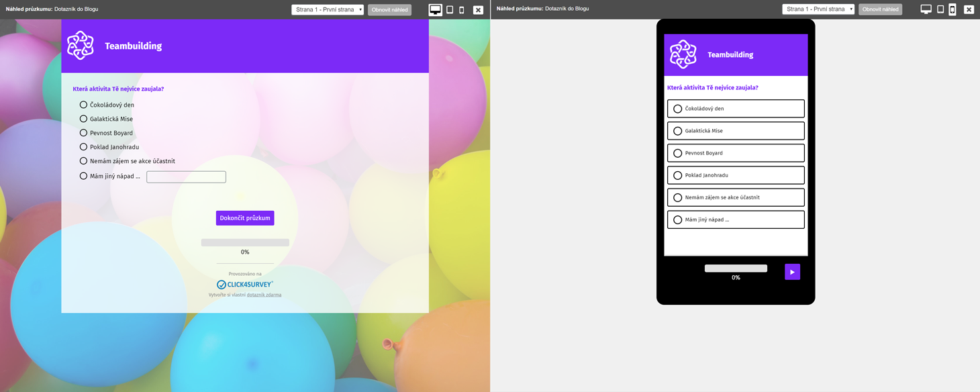Click right Náhled průzkumu title text

point(542,9)
